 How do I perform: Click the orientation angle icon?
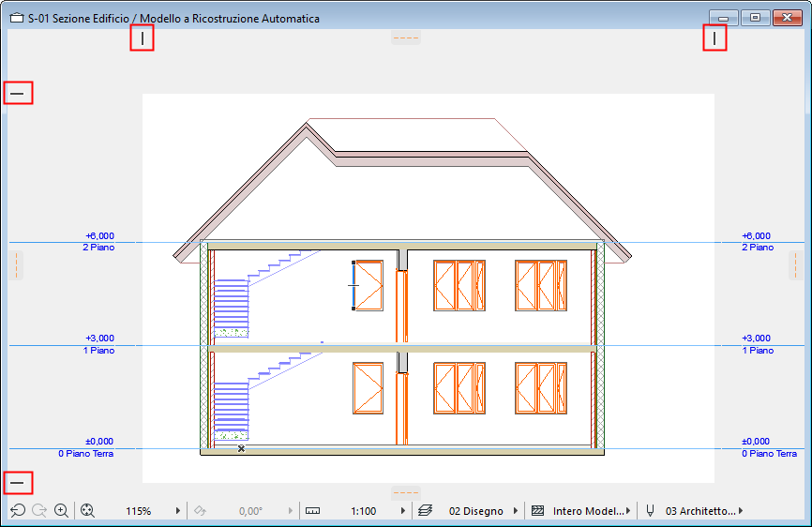click(198, 510)
